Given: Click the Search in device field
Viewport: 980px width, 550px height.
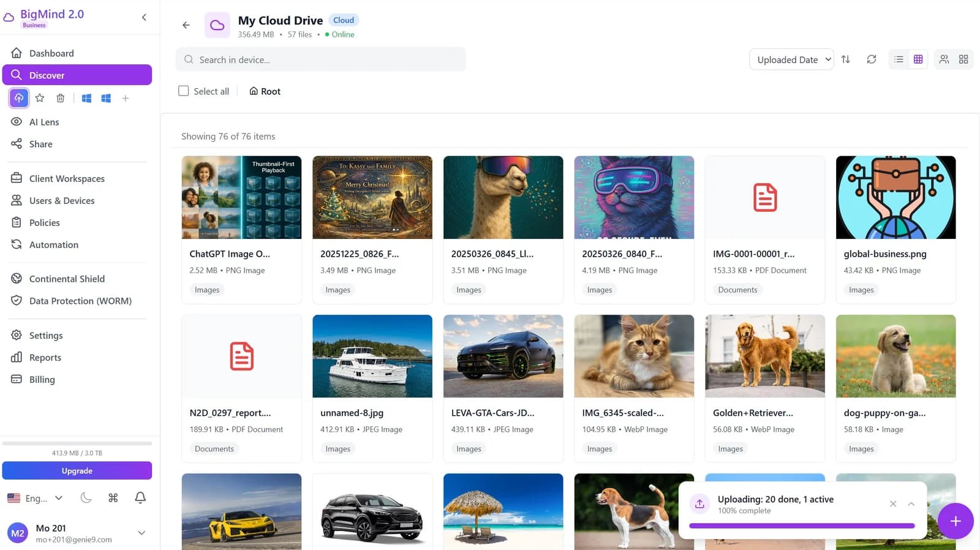Looking at the screenshot, I should pyautogui.click(x=320, y=59).
